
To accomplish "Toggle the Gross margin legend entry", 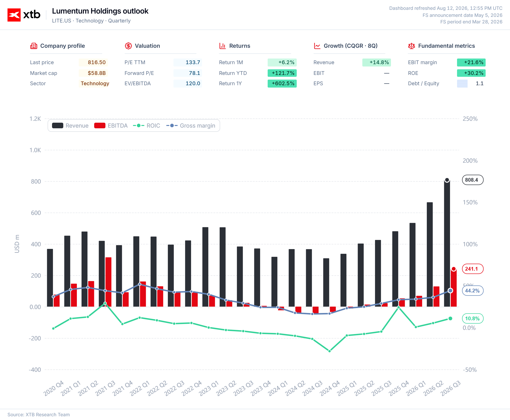I will (x=191, y=125).
